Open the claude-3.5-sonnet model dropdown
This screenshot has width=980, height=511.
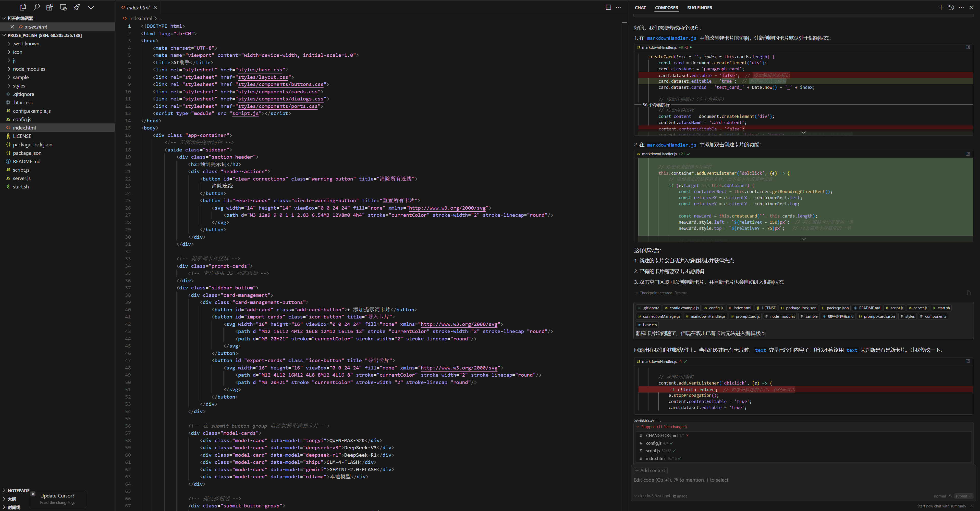[653, 496]
